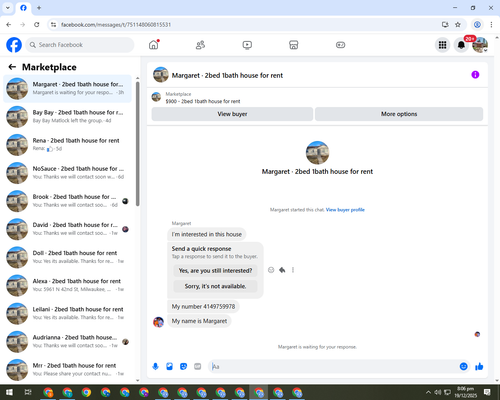Reply to the quick response message
The image size is (500, 400).
(282, 270)
